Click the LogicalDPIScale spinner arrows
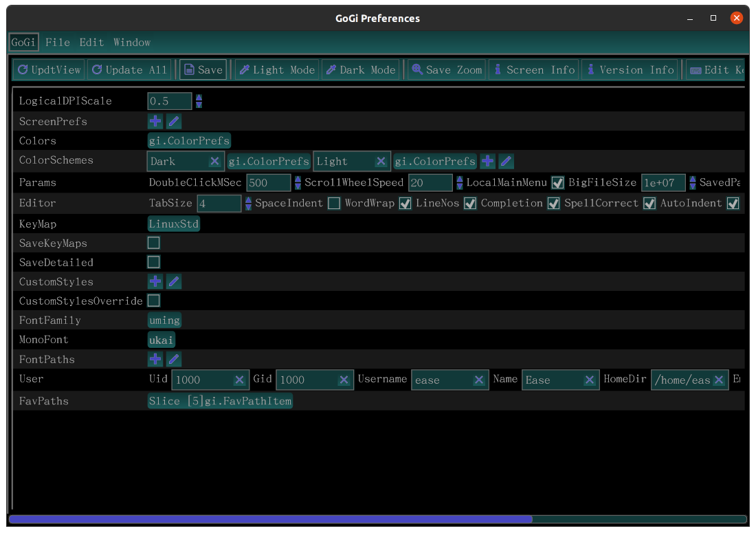This screenshot has width=756, height=533. click(199, 101)
